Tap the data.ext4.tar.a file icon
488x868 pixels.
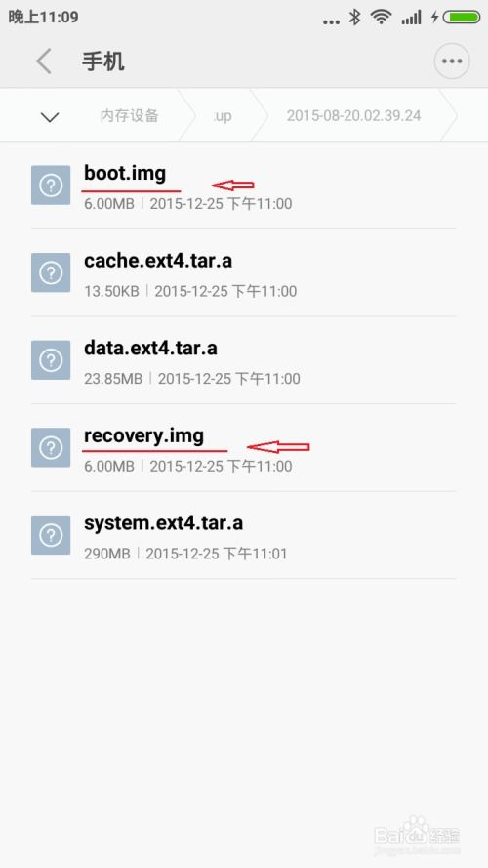coord(51,360)
